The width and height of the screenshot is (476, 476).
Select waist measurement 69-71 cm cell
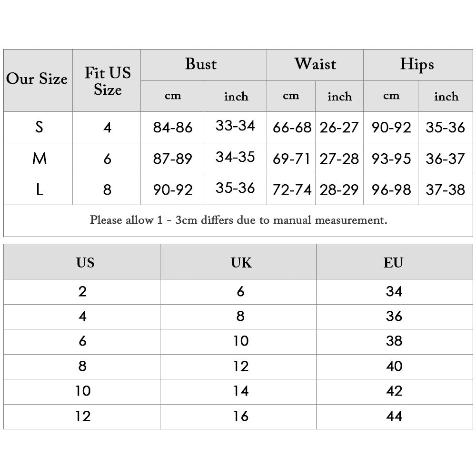click(291, 159)
